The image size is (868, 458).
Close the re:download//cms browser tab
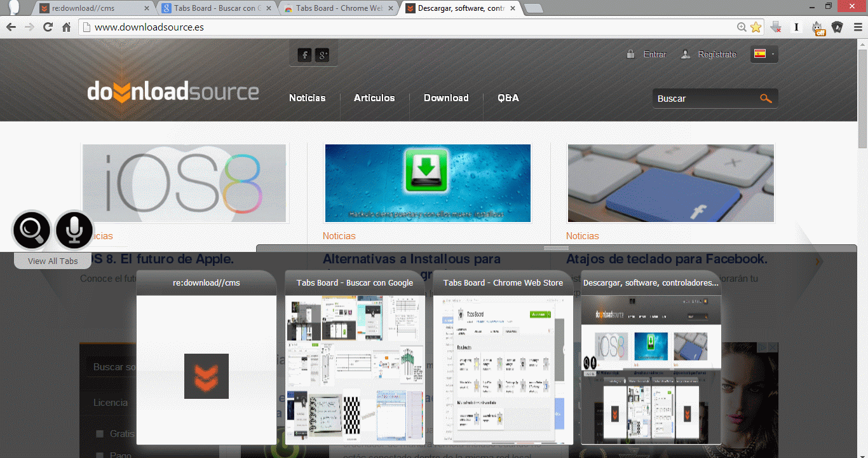pyautogui.click(x=147, y=8)
